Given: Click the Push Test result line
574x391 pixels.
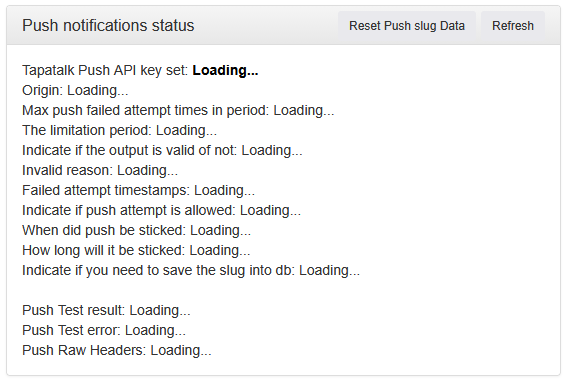Looking at the screenshot, I should coord(106,310).
